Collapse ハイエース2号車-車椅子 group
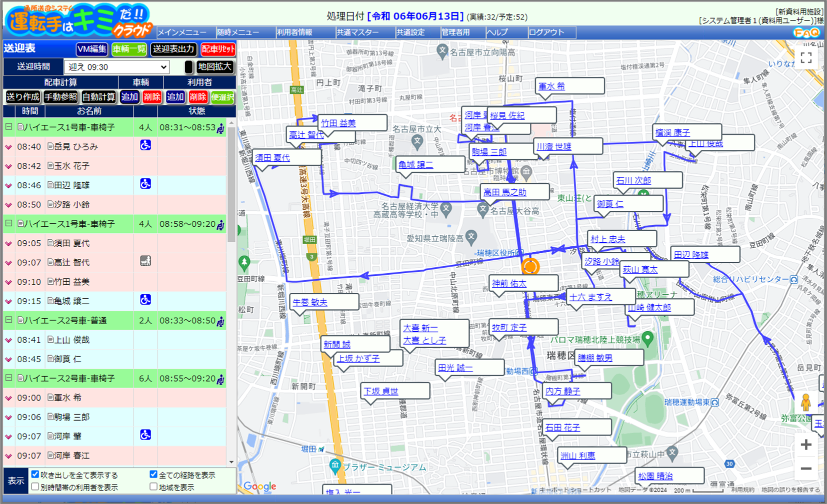Image resolution: width=827 pixels, height=504 pixels. (x=8, y=378)
